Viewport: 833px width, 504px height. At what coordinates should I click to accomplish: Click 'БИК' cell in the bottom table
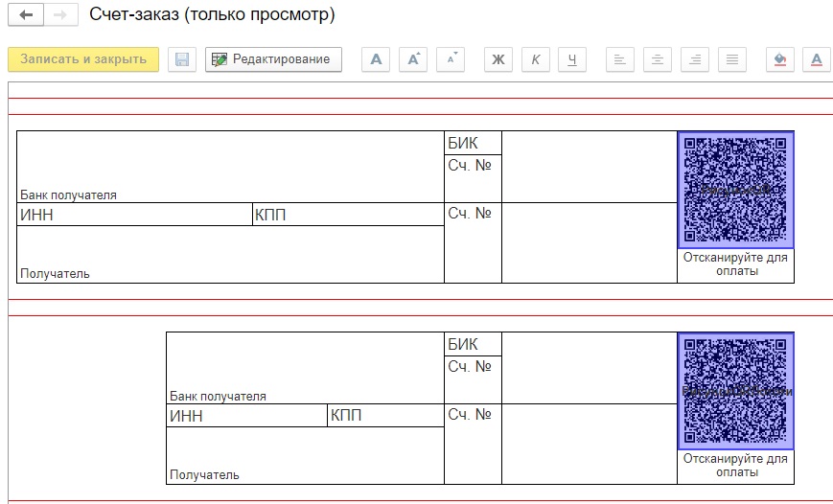pos(473,344)
